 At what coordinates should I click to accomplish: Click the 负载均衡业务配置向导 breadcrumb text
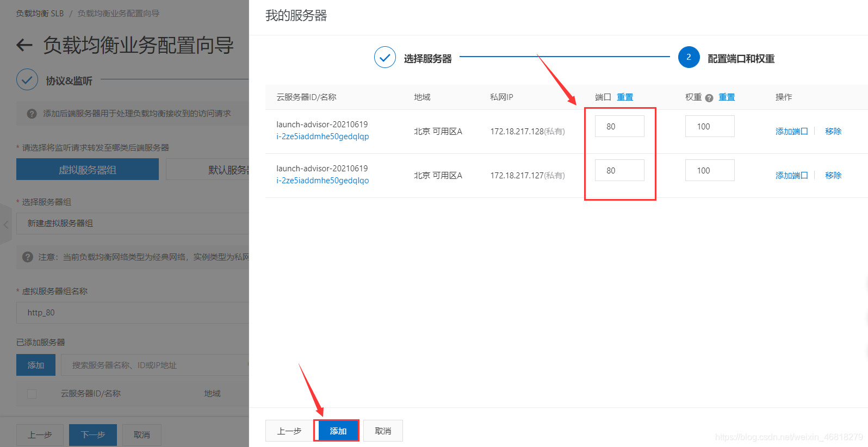119,13
